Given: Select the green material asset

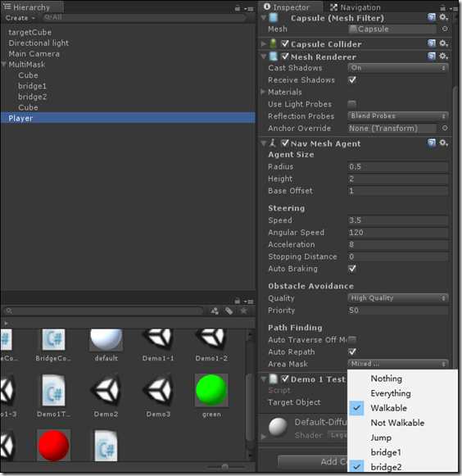Looking at the screenshot, I should pos(211,396).
